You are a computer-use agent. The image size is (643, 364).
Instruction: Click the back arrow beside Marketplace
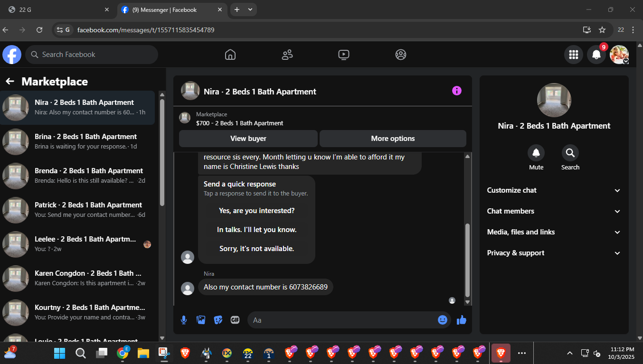10,82
